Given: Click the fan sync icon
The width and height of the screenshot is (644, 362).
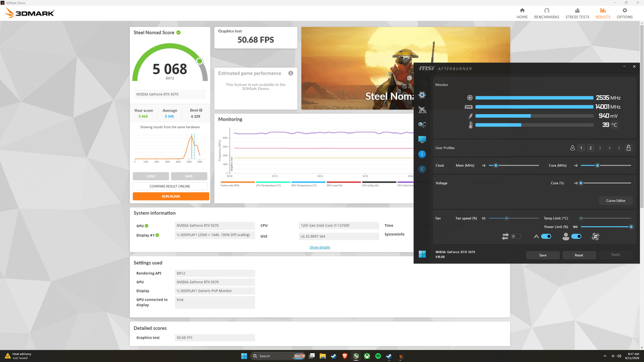Looking at the screenshot, I should (595, 236).
